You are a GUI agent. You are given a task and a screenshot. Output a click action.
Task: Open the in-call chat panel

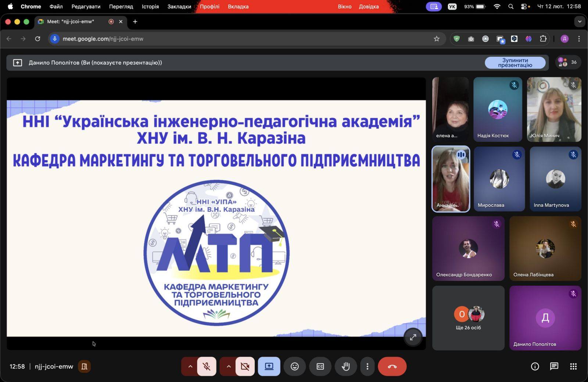pos(554,366)
